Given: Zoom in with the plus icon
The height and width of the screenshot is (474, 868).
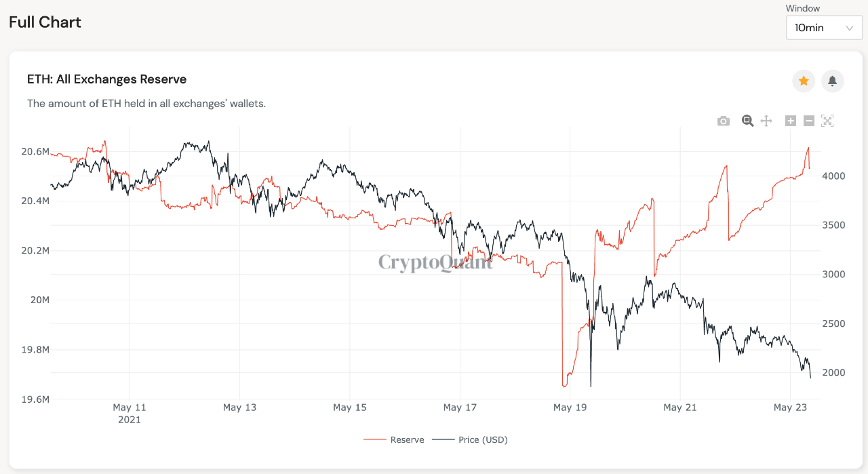Looking at the screenshot, I should pyautogui.click(x=791, y=121).
